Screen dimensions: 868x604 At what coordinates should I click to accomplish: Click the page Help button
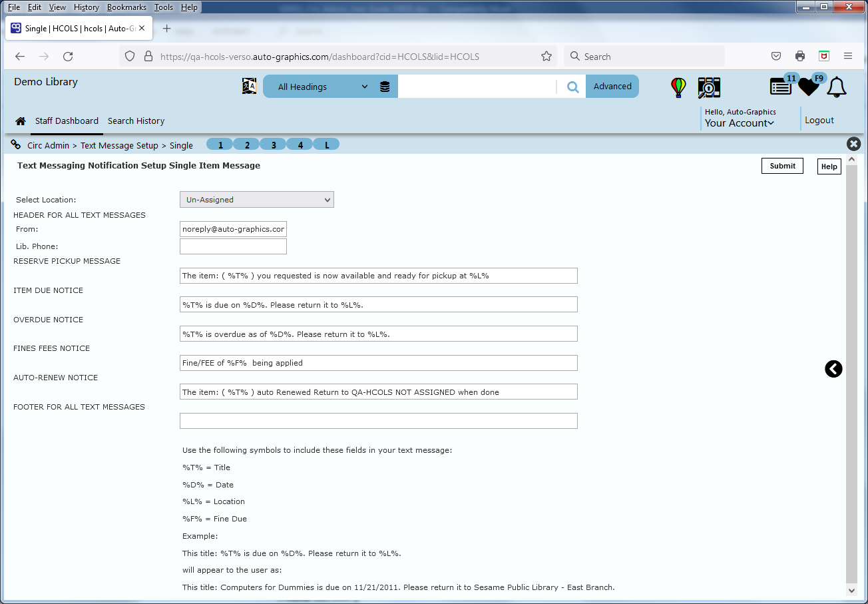[829, 166]
